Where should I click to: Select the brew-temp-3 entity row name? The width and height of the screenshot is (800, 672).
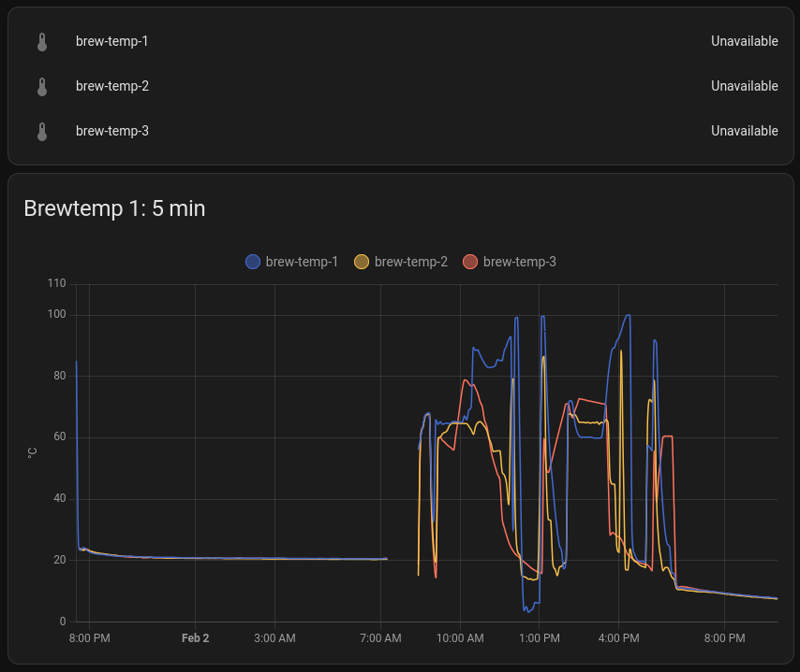coord(112,131)
